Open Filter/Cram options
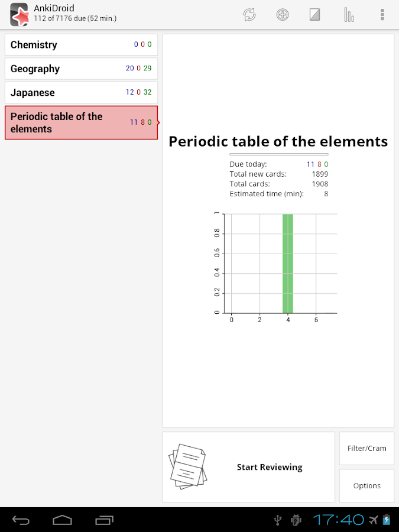This screenshot has height=532, width=399. pos(366,448)
